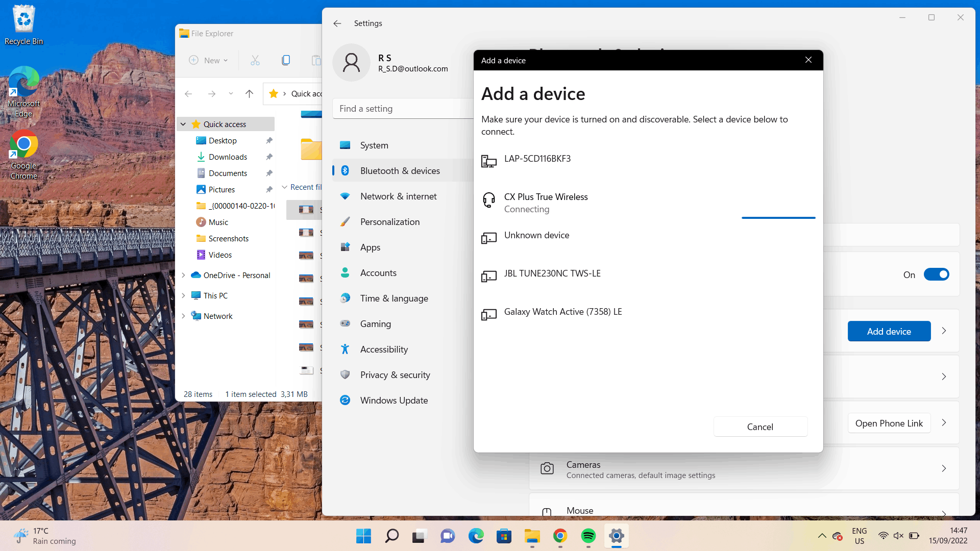Open Google Chrome from taskbar
980x551 pixels.
point(560,536)
